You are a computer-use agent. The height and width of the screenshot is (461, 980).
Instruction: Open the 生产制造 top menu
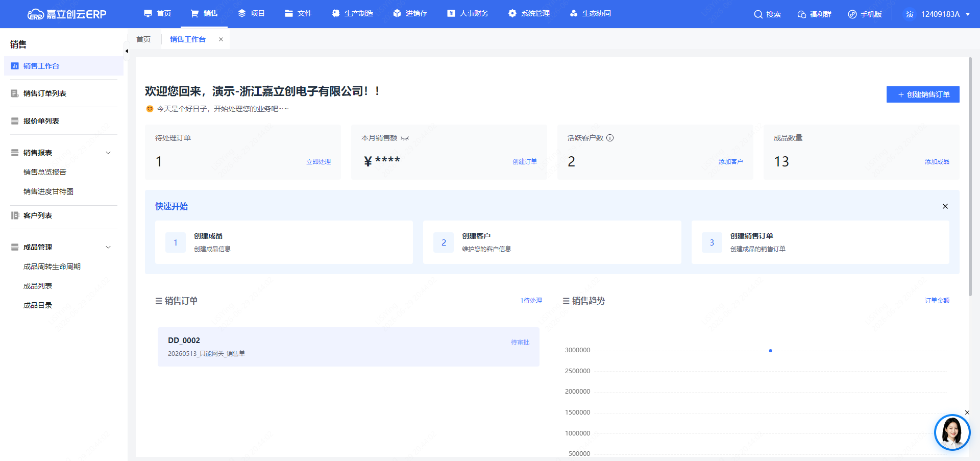click(x=353, y=13)
